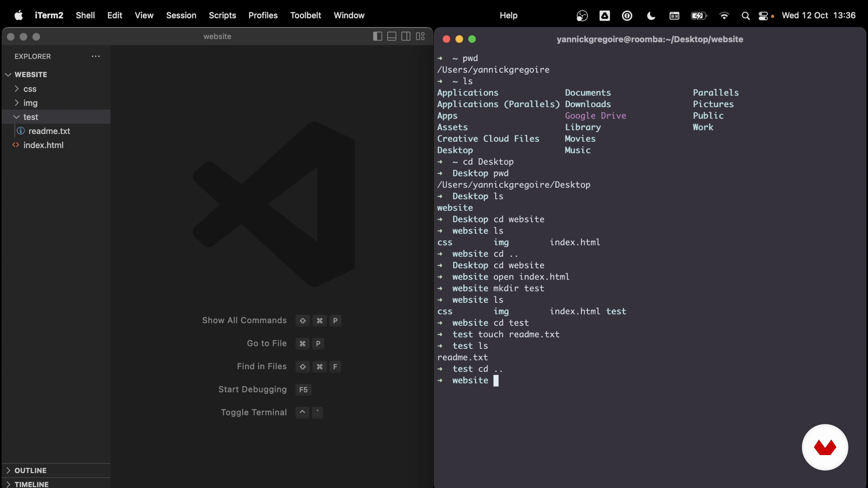Open the Edit menu

115,16
